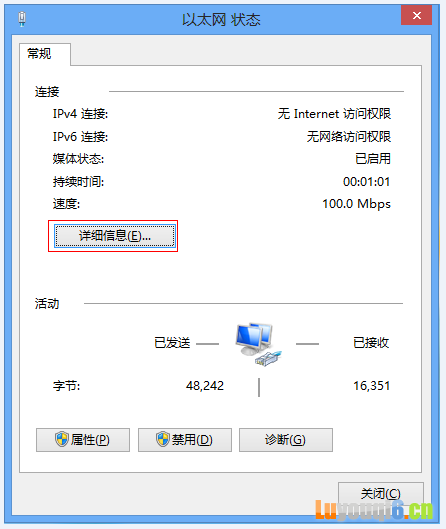
Task: Click the 媒体状态 value 已启用
Action: 373,159
